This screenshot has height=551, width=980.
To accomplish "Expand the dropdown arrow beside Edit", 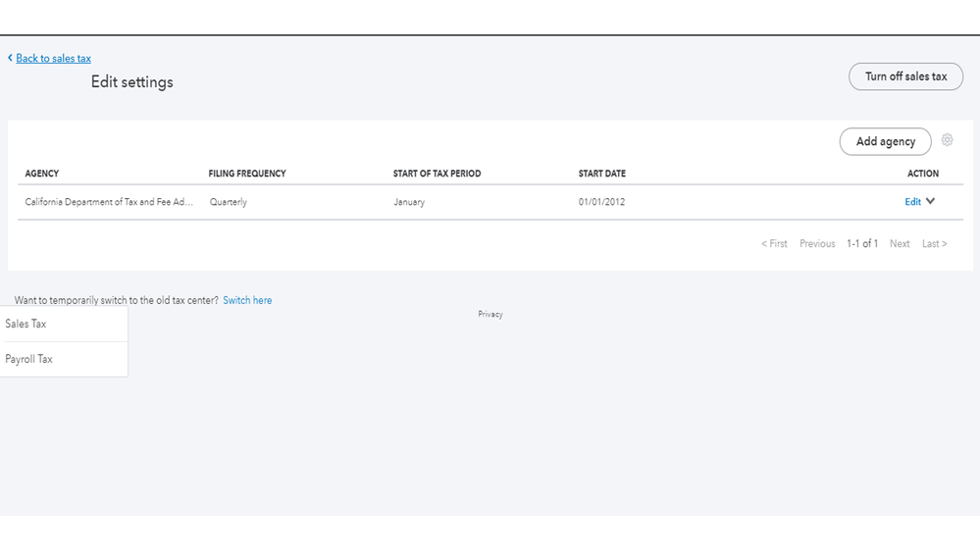I will click(930, 201).
